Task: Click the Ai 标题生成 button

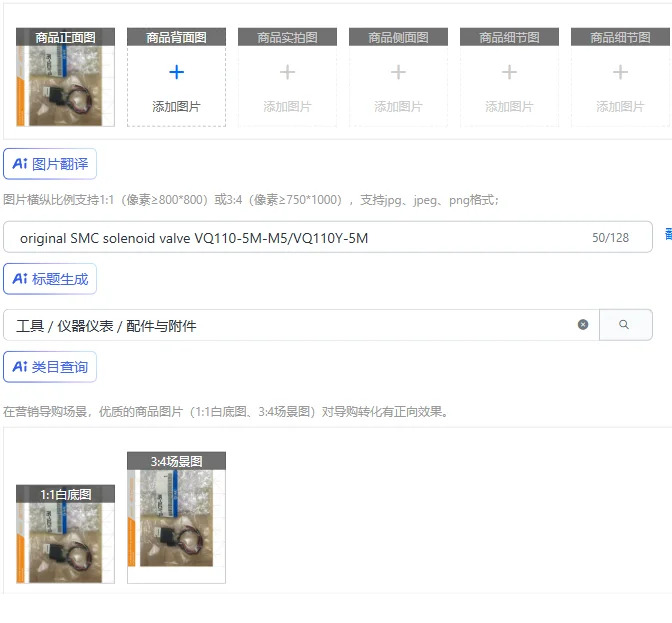Action: click(x=50, y=279)
